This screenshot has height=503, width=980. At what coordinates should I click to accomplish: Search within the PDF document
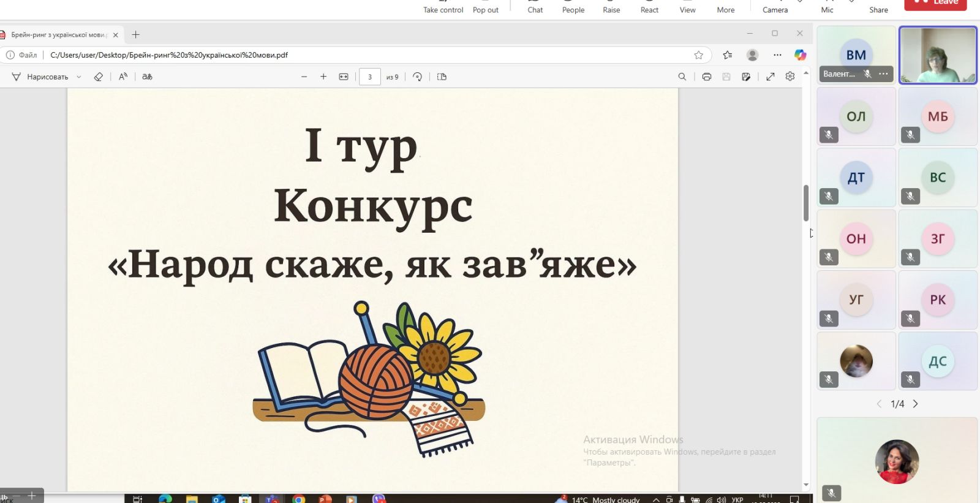(682, 77)
